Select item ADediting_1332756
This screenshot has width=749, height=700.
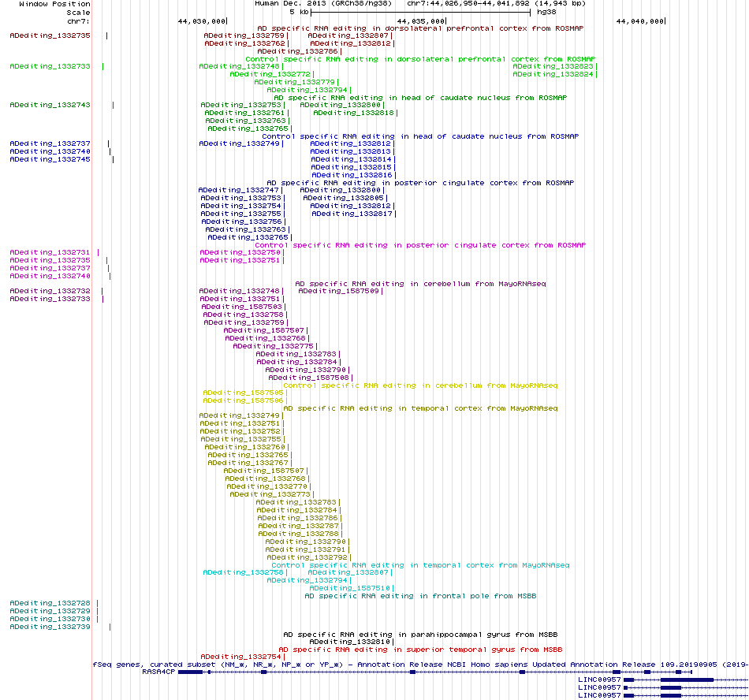[242, 222]
